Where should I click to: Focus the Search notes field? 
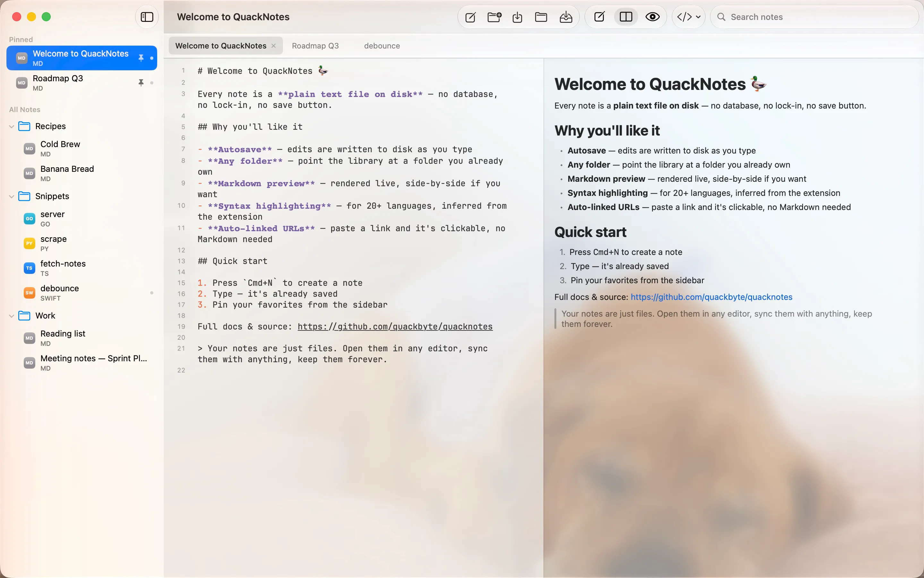814,17
